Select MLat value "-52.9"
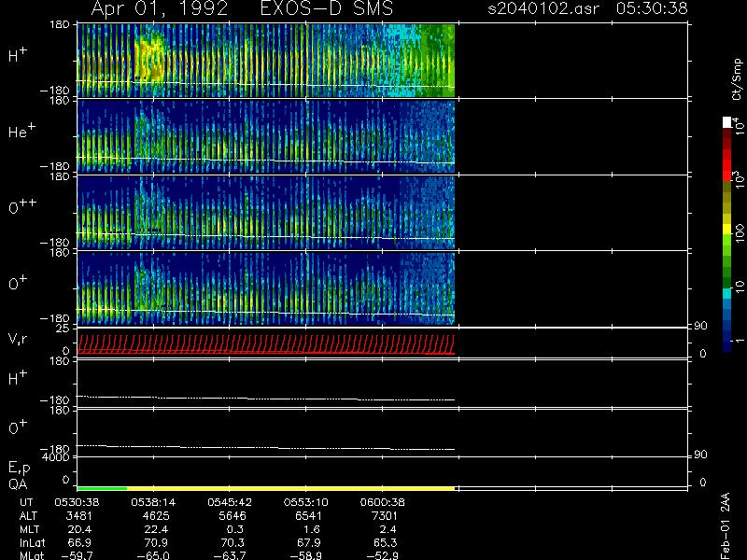 pos(382,555)
